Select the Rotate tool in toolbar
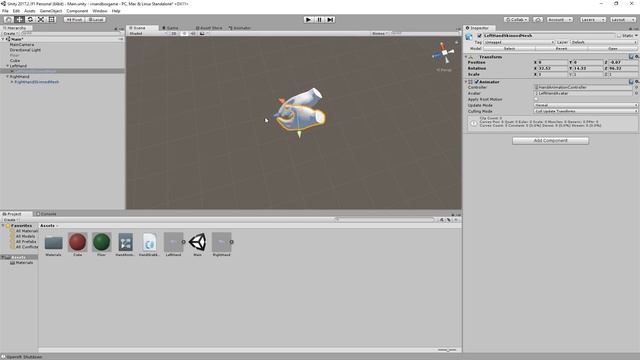 pyautogui.click(x=30, y=20)
